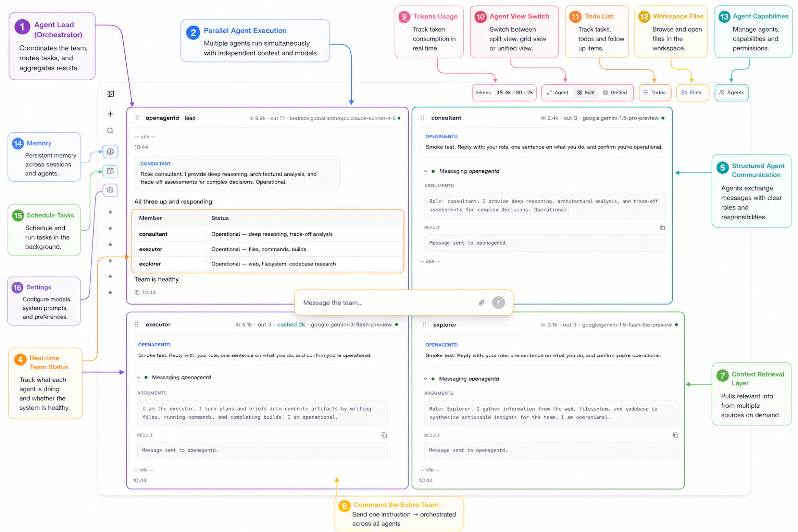Toggle the sidebar panel collapse icon

coord(111,94)
